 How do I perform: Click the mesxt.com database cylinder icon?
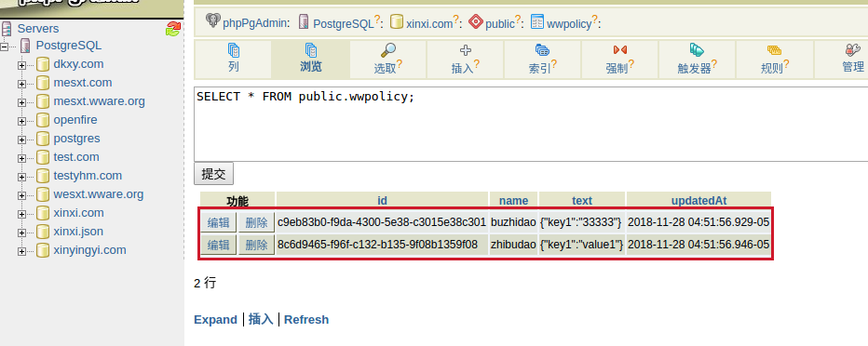click(43, 84)
